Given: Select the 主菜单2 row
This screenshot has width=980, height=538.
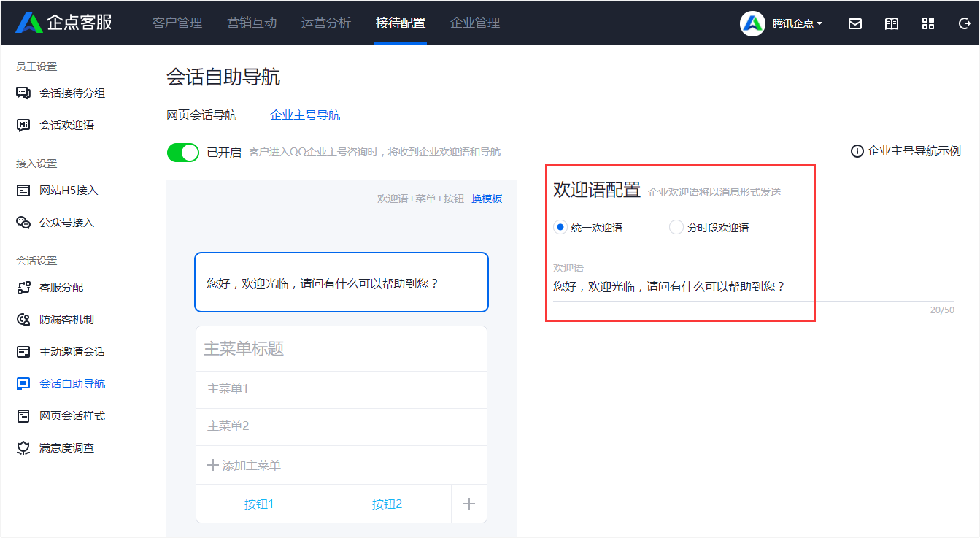Looking at the screenshot, I should (x=342, y=426).
